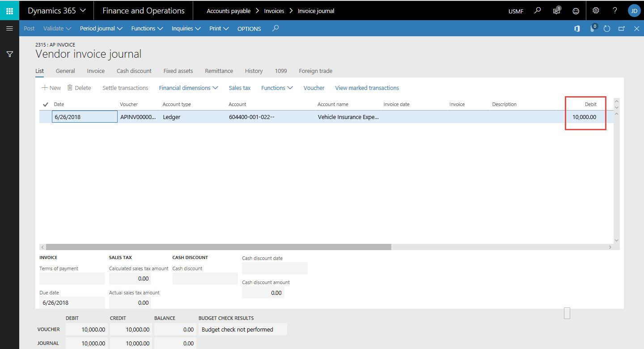Image resolution: width=644 pixels, height=349 pixels.
Task: Click Settle transactions
Action: coord(125,88)
